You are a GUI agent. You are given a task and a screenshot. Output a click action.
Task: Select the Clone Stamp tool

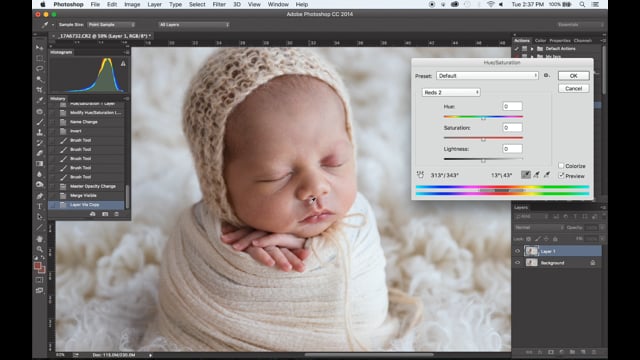point(40,132)
